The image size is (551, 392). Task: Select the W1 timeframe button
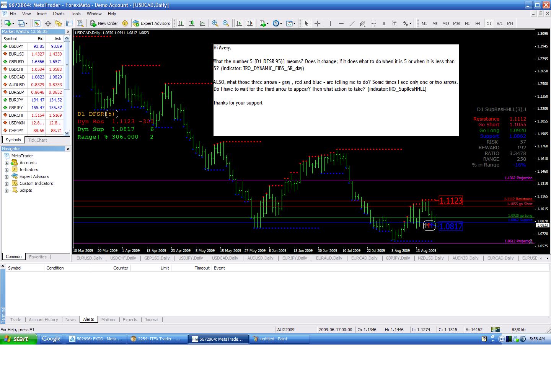tap(500, 23)
